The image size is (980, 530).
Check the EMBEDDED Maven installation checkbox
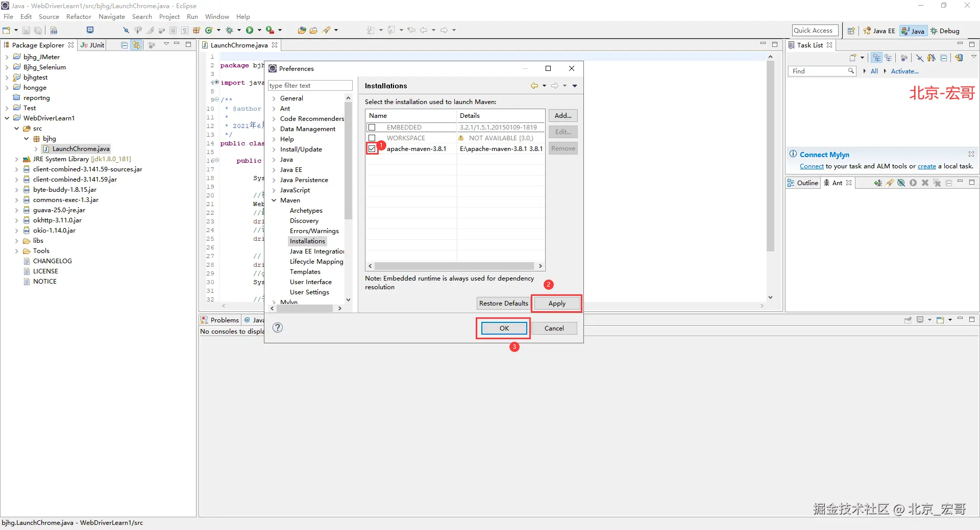(x=372, y=127)
